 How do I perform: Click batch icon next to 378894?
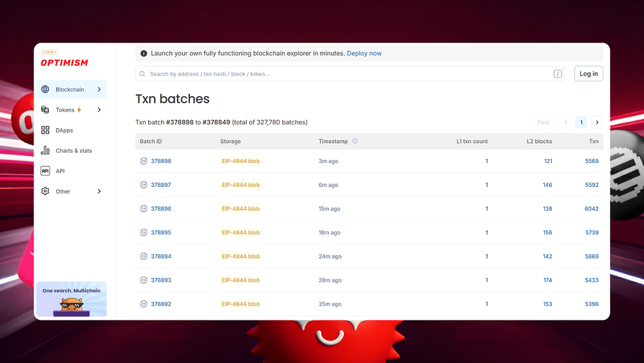[x=144, y=257]
